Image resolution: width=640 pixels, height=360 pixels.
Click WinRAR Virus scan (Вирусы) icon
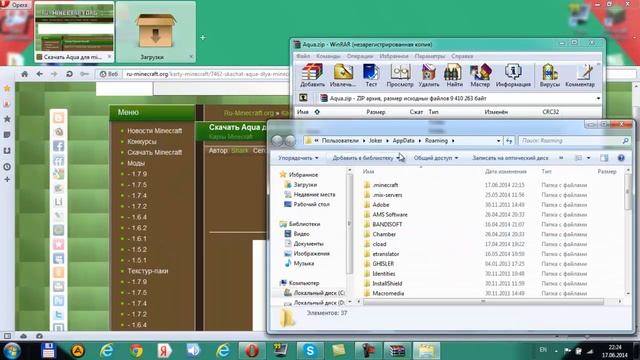[550, 75]
